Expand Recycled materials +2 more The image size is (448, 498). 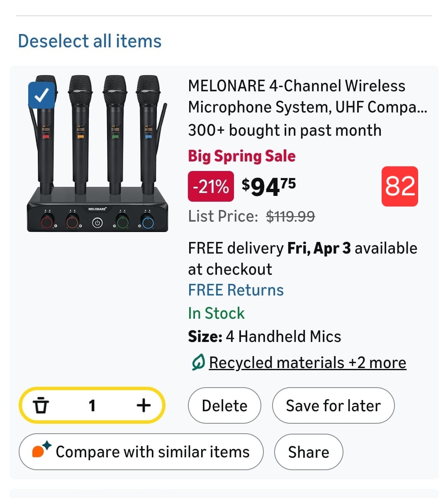(307, 363)
